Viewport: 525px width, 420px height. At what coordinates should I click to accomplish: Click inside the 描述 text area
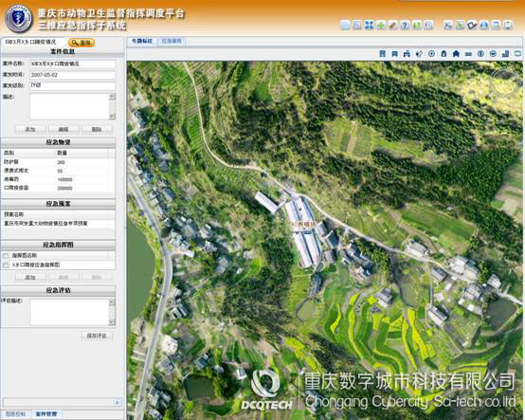[x=69, y=106]
